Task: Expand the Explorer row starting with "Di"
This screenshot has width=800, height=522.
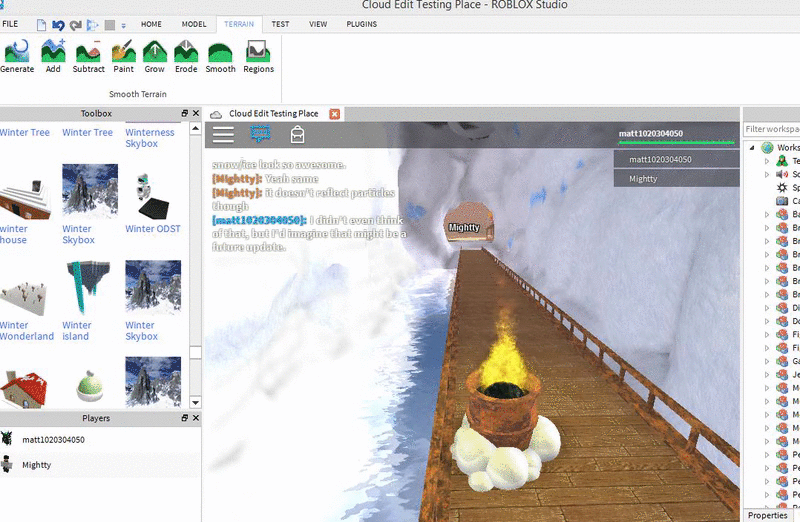Action: 766,308
